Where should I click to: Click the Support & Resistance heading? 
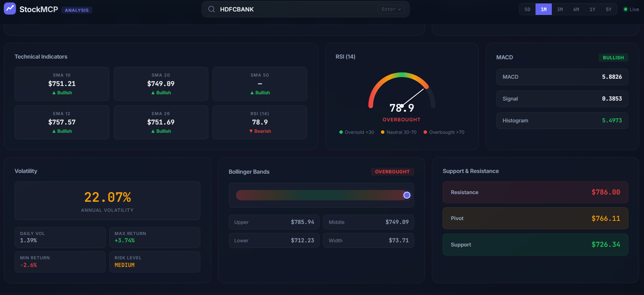click(471, 171)
